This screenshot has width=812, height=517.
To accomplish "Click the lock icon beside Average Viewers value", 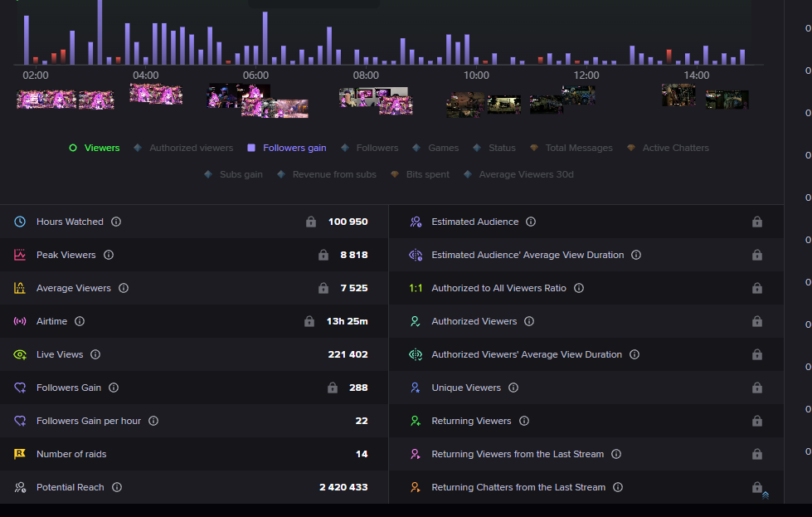I will 323,288.
